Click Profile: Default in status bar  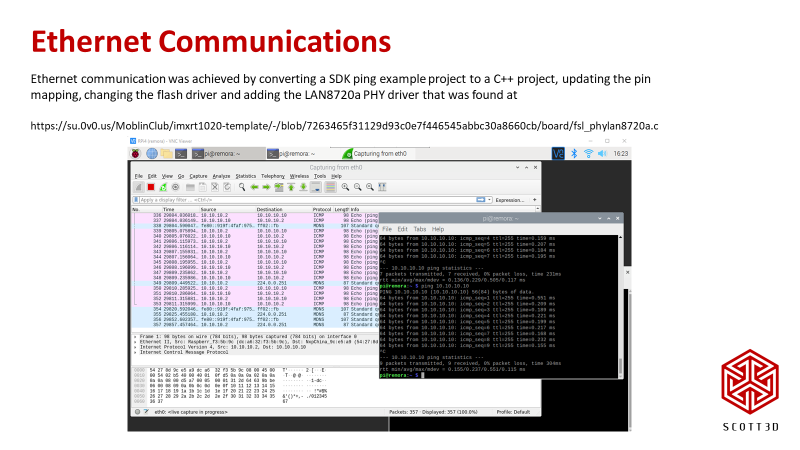(x=513, y=412)
